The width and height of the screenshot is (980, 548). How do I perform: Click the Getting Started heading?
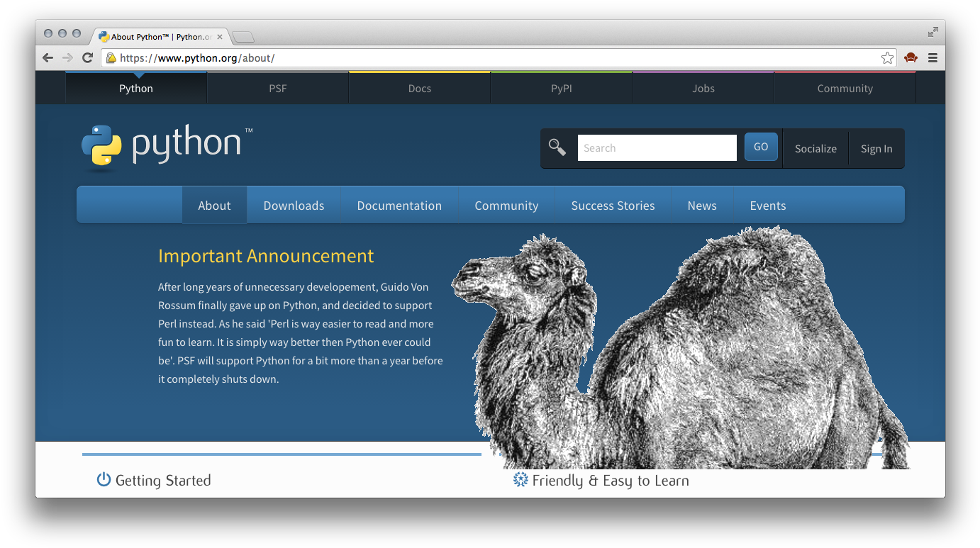(x=163, y=481)
